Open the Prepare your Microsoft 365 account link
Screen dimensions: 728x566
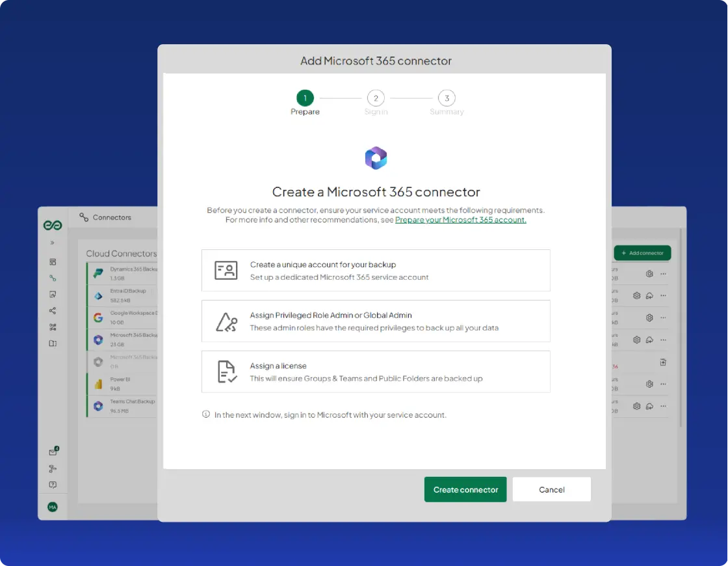pos(461,220)
